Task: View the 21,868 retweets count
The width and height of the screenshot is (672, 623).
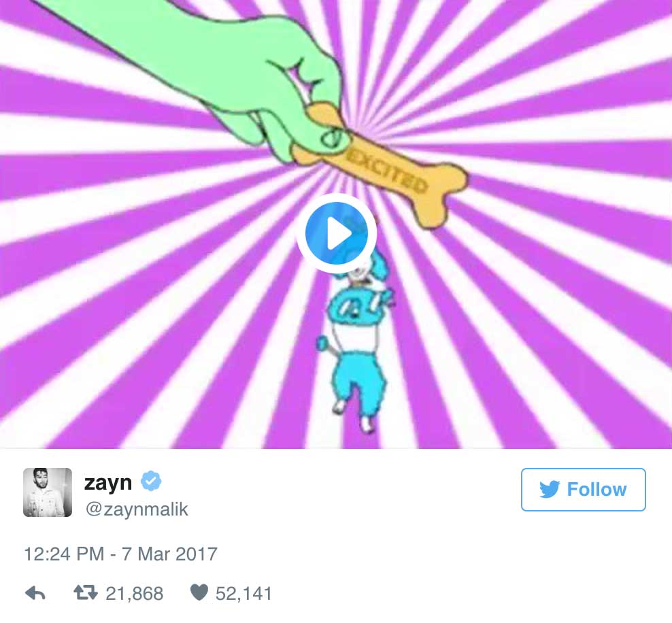Action: [134, 594]
